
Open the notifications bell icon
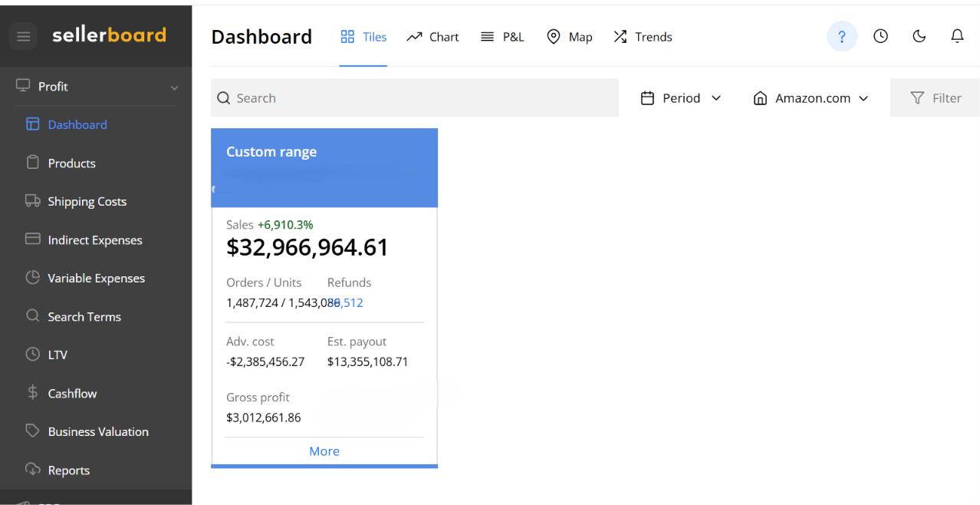957,36
